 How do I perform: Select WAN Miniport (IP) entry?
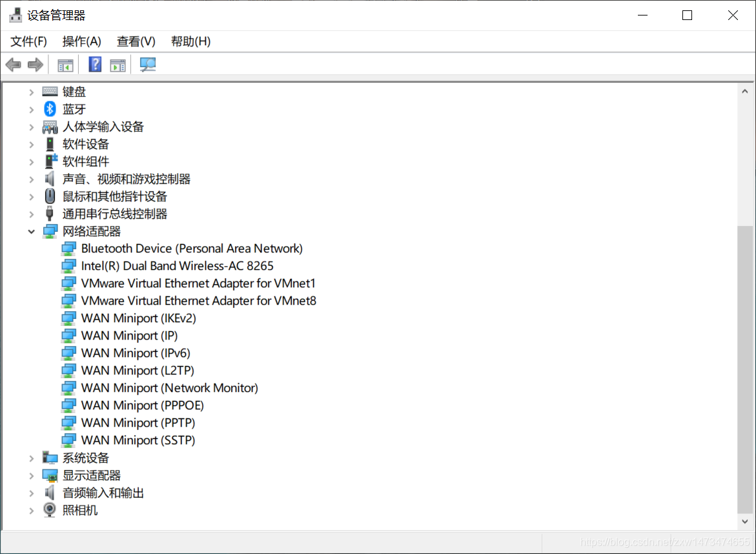click(129, 336)
